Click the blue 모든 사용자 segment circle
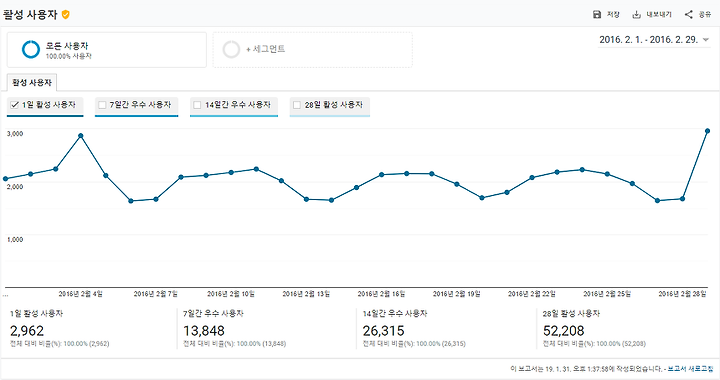Viewport: 720px width, 380px height. click(x=31, y=49)
